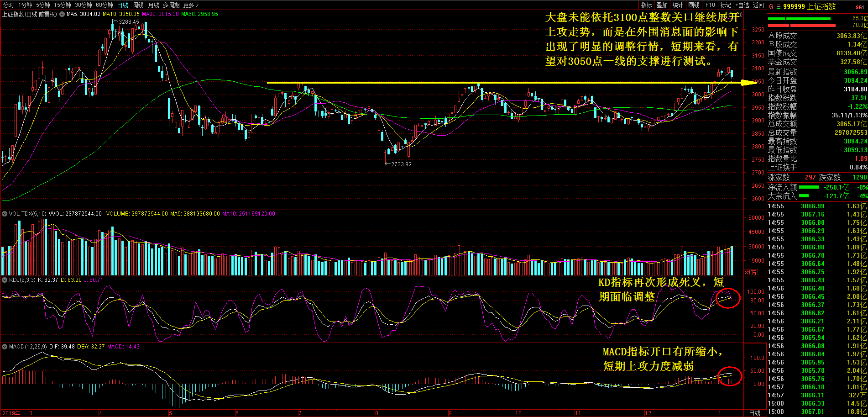Expand the KDJ indicator dropdown arrow
Screen dimensions: 868x417
pos(5,280)
